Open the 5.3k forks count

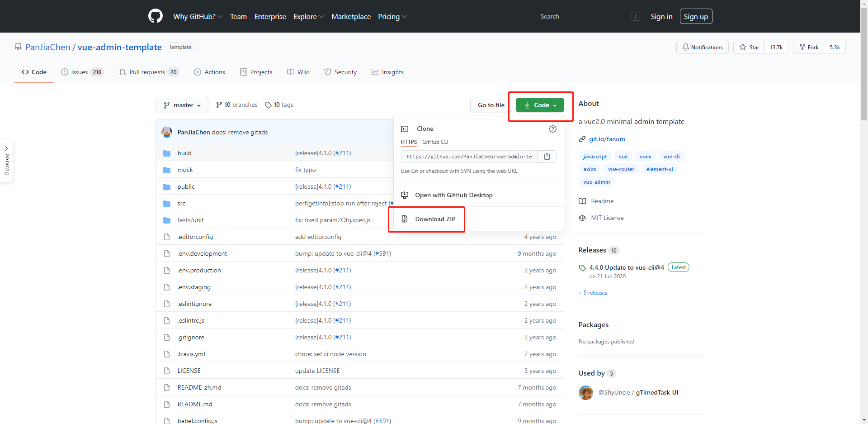point(835,47)
